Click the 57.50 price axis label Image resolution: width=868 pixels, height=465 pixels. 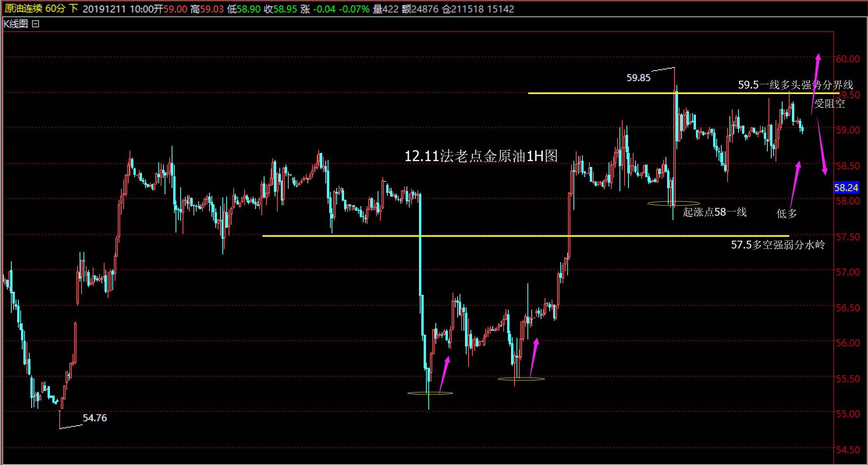(x=848, y=237)
